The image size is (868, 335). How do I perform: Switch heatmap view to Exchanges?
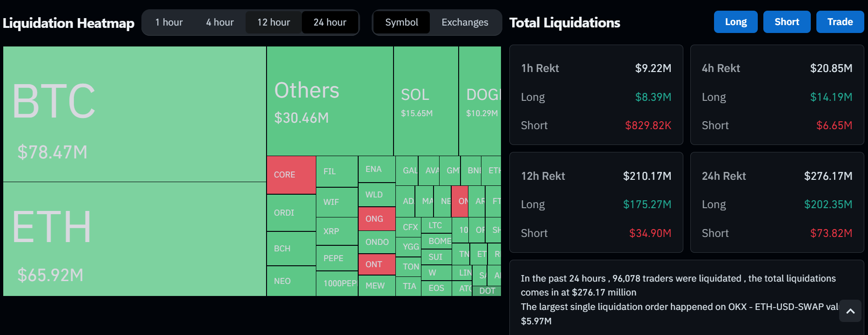tap(465, 22)
